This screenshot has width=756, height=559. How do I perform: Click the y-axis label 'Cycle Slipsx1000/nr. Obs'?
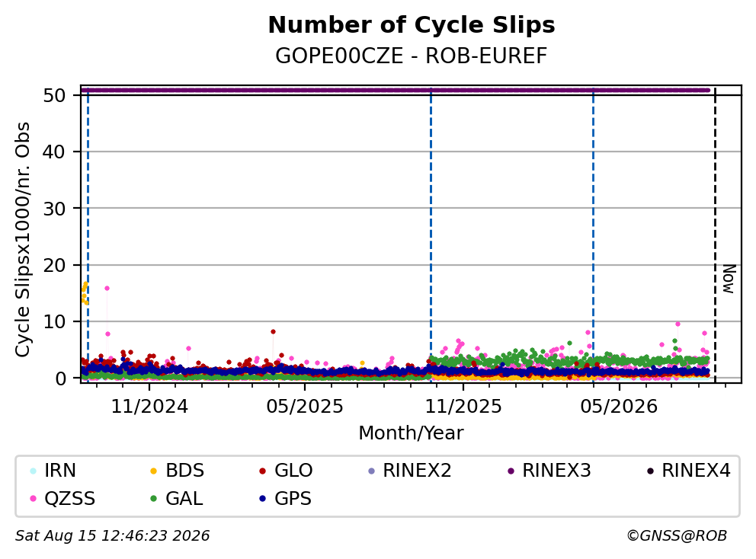22,239
